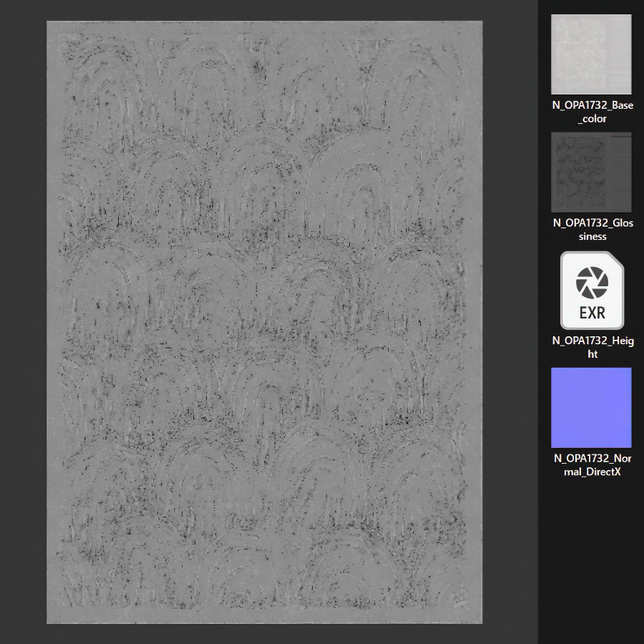Viewport: 644px width, 644px height.
Task: Click the N_OPA1732_Height file name
Action: pos(592,347)
